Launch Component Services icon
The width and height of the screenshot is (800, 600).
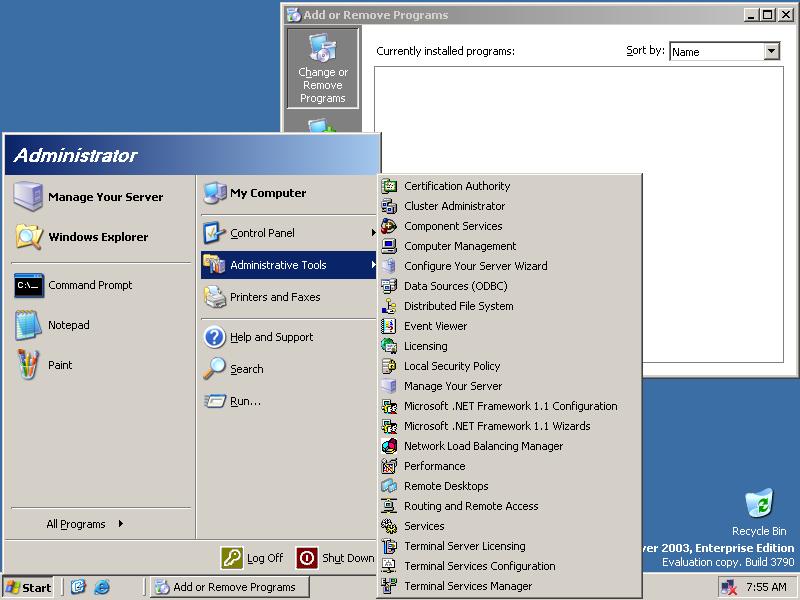[x=389, y=226]
